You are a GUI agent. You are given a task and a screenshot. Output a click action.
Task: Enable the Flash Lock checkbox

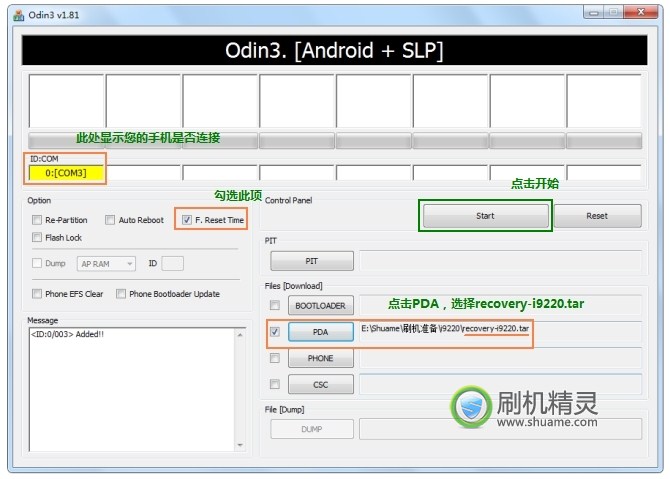click(37, 238)
